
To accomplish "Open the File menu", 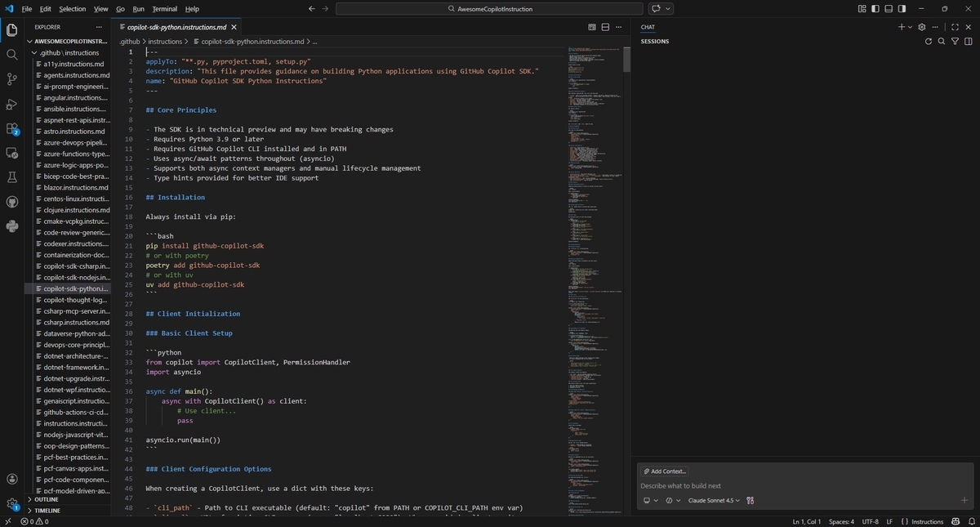I will click(27, 8).
